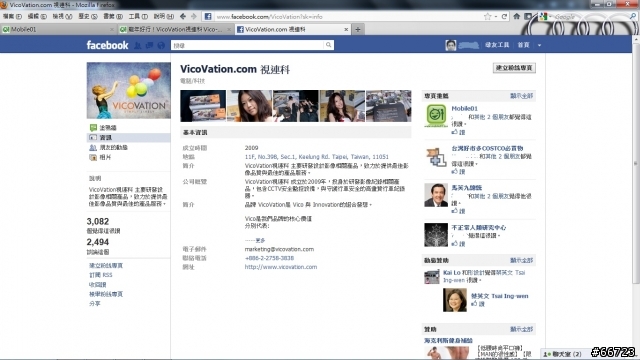Open the chat room bar icon
Image resolution: width=640 pixels, height=360 pixels.
(x=547, y=354)
